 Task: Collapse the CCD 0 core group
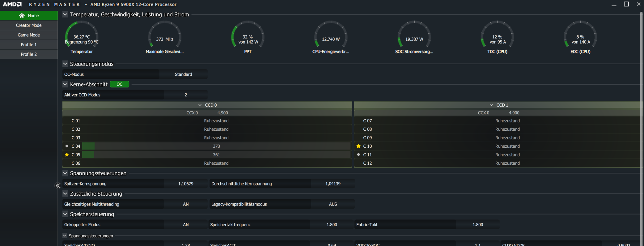click(200, 105)
